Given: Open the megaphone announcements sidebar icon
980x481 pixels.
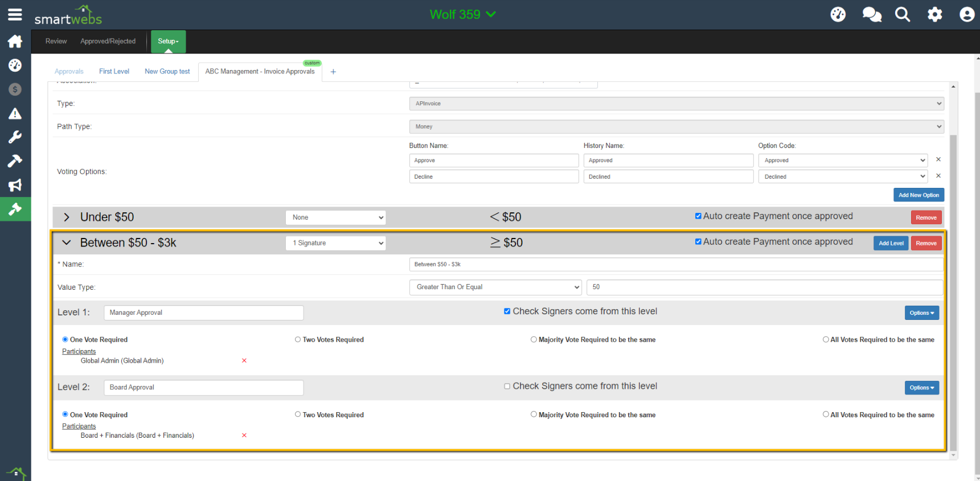Looking at the screenshot, I should point(15,185).
